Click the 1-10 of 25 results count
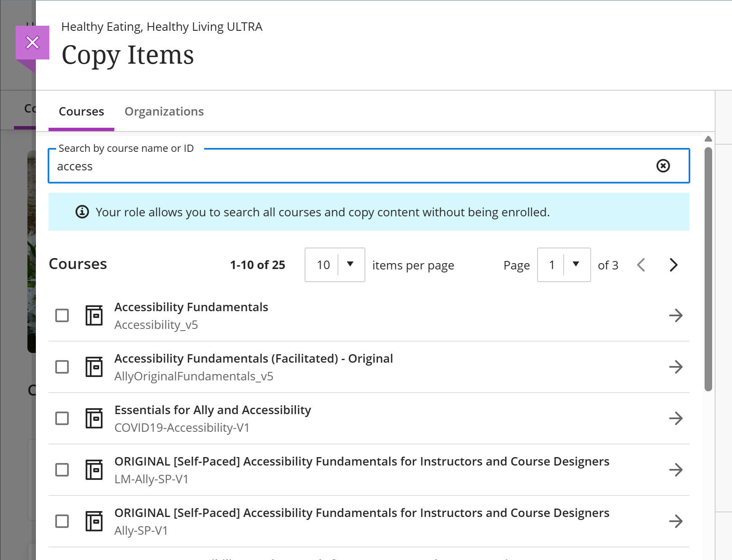 [x=258, y=265]
